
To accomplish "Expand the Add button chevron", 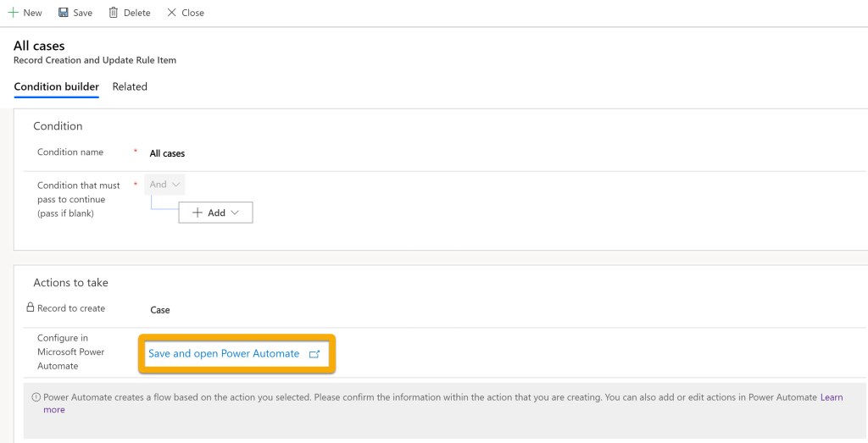I will [235, 213].
